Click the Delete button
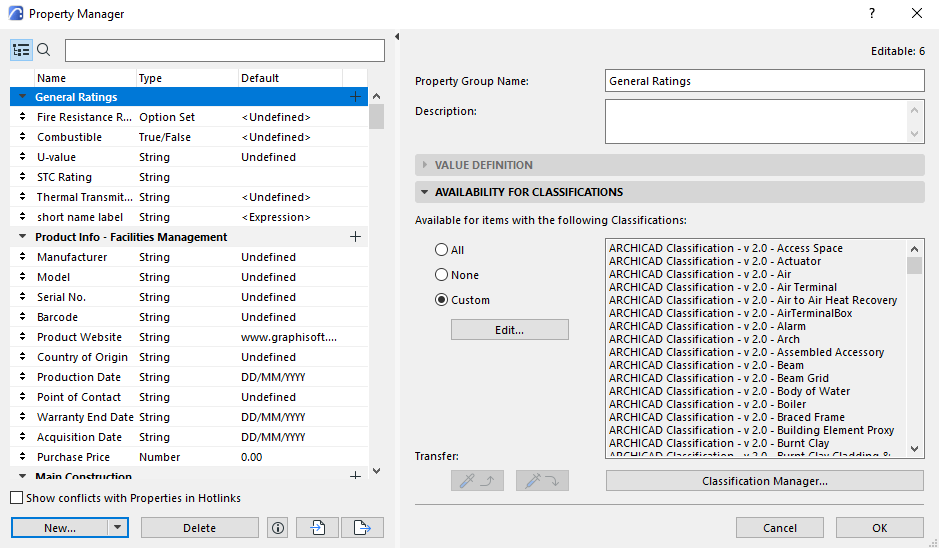 [199, 528]
